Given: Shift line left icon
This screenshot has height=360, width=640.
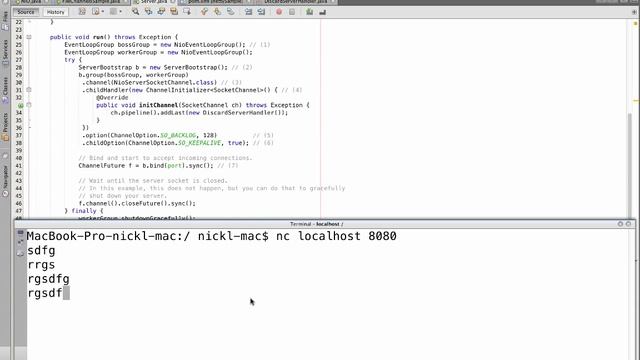Looking at the screenshot, I should tap(248, 12).
